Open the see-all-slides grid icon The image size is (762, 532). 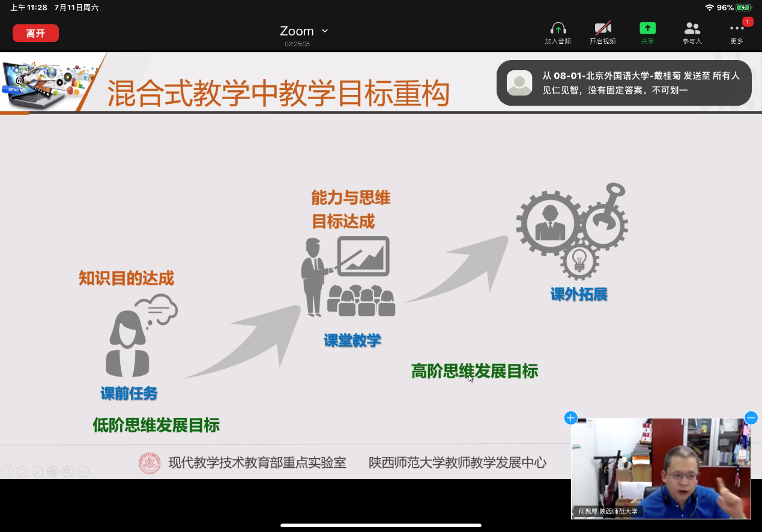click(x=53, y=471)
